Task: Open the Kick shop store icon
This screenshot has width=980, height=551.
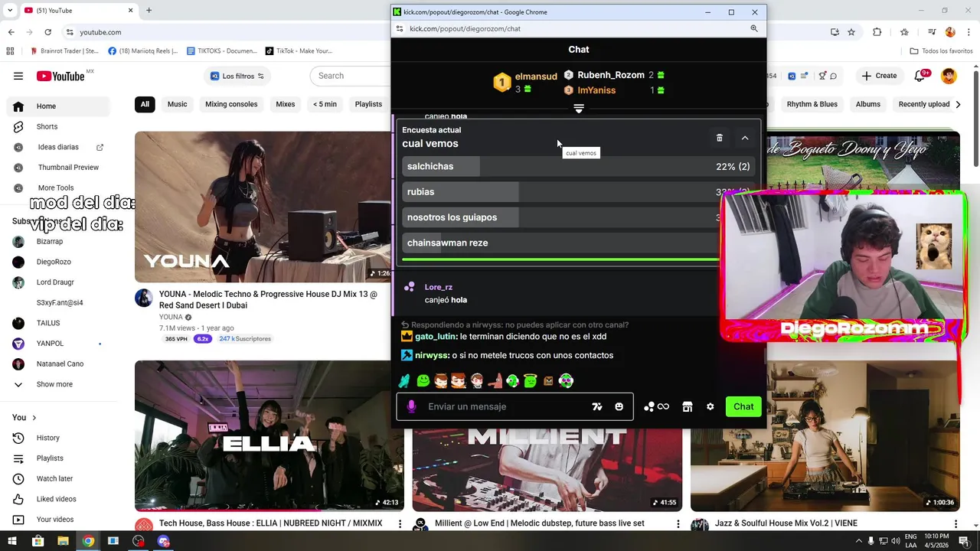Action: [x=688, y=406]
